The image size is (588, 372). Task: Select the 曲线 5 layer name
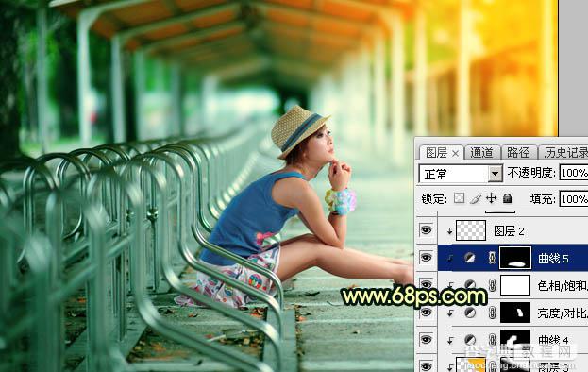point(553,259)
